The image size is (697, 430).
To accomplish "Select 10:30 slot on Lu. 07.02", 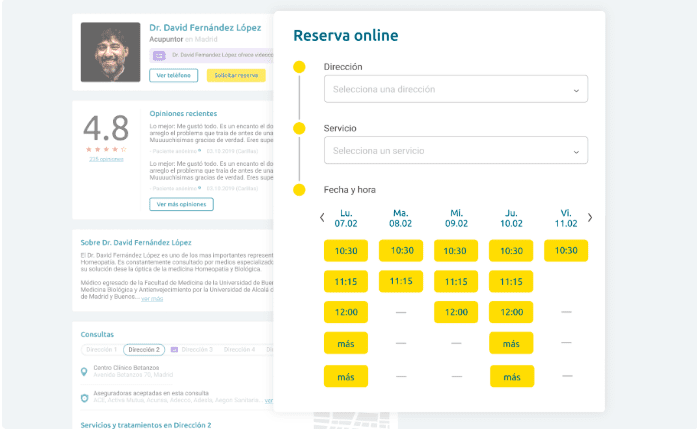I will [x=346, y=251].
